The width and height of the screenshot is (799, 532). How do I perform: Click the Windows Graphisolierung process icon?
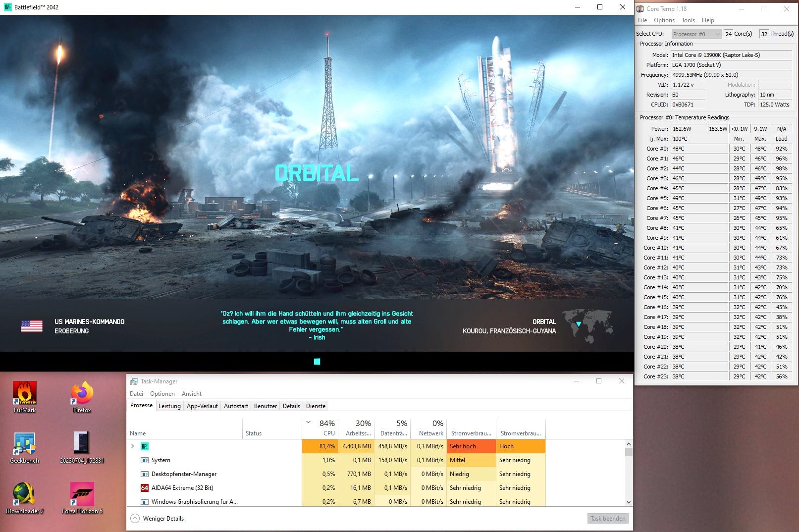pyautogui.click(x=145, y=502)
